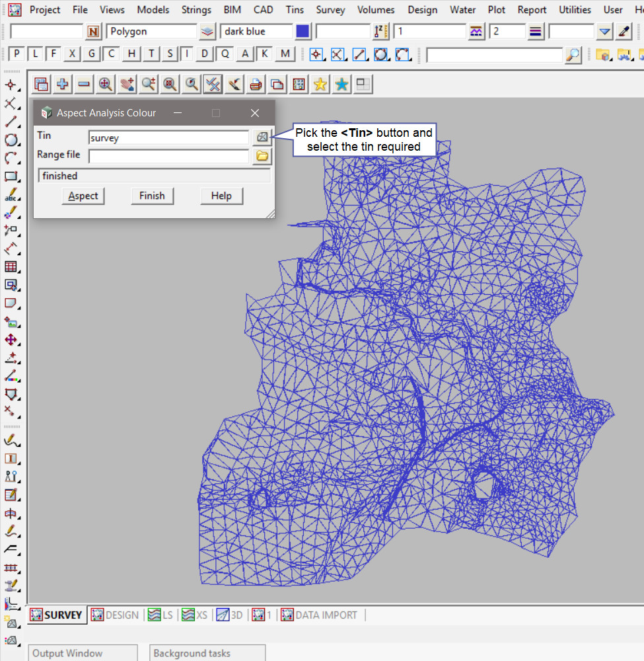644x661 pixels.
Task: Click the plus view toolbar icon
Action: pyautogui.click(x=63, y=84)
